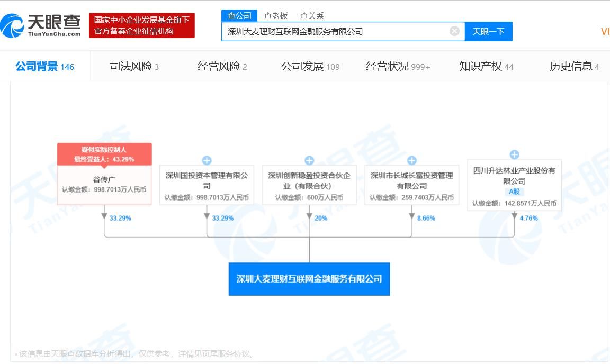The image size is (610, 364).
Task: Open the 历史信息 tab
Action: click(x=574, y=67)
